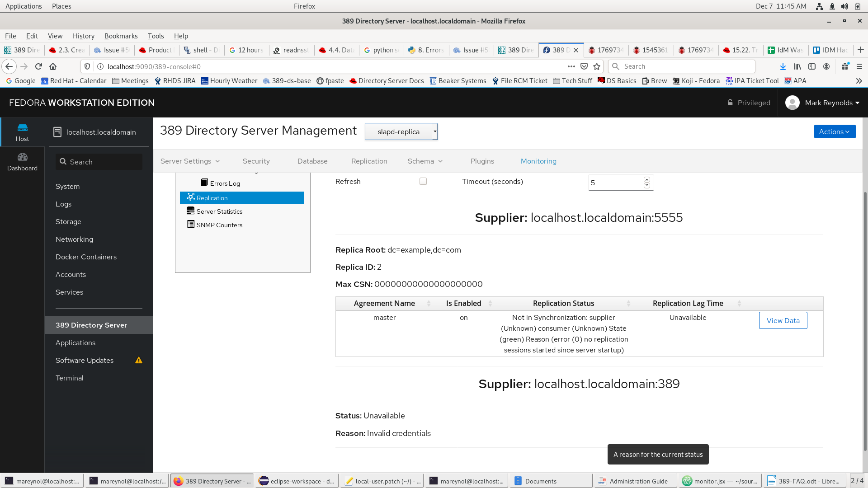The height and width of the screenshot is (488, 868).
Task: Click the Cockpit sidebar Search field
Action: pyautogui.click(x=99, y=162)
